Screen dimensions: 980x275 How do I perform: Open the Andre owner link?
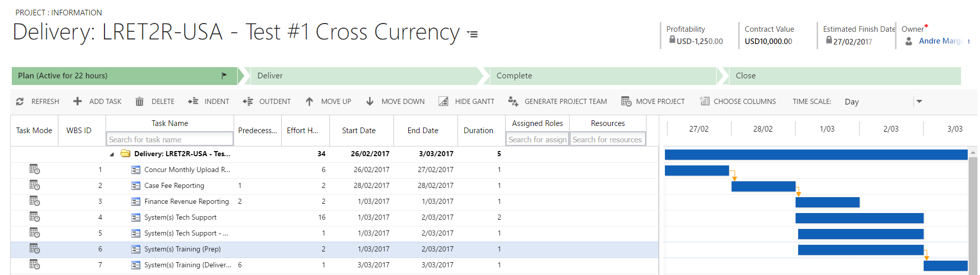pyautogui.click(x=940, y=41)
